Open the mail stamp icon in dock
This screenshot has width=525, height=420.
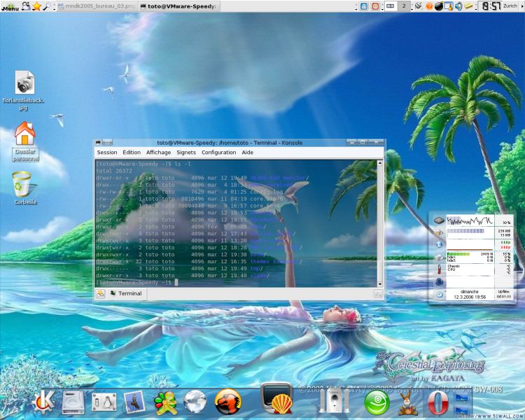click(134, 402)
